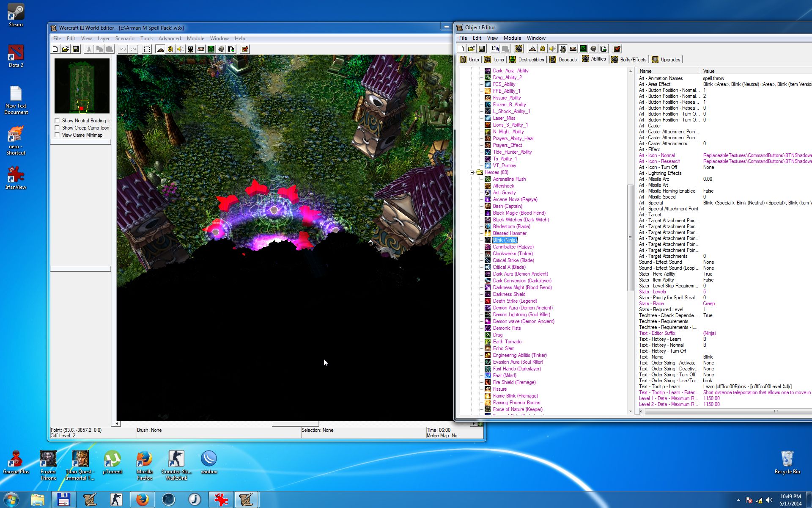The height and width of the screenshot is (508, 812).
Task: Click Copy Object icon in Object Editor toolbar
Action: pos(495,49)
